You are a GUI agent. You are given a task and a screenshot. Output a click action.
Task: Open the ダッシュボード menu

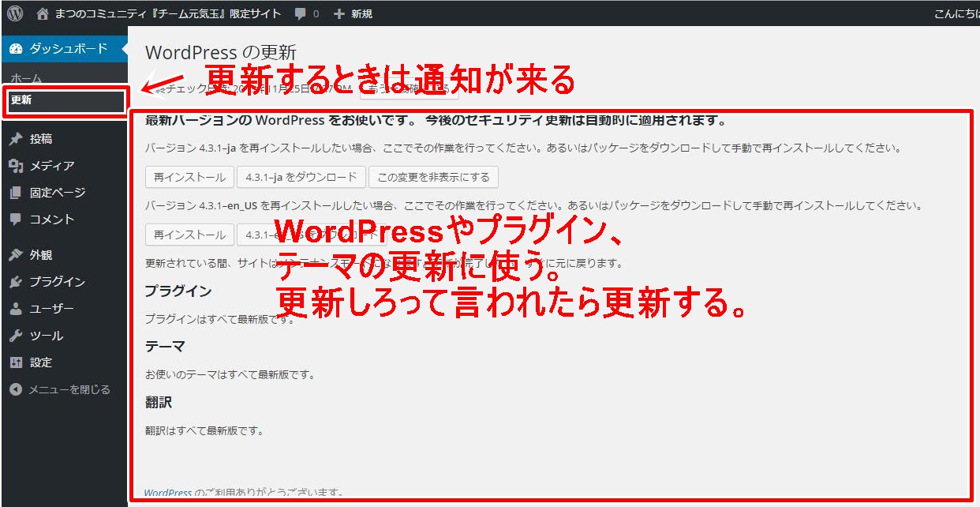(x=64, y=49)
